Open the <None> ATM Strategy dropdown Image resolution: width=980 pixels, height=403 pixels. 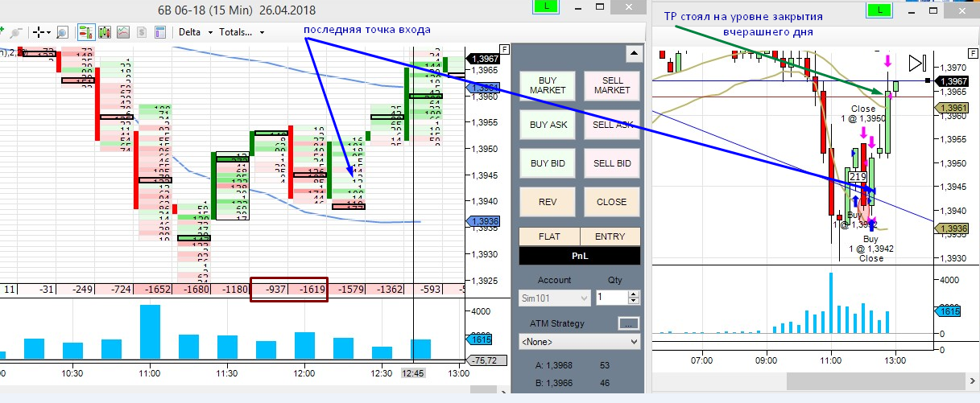tap(580, 342)
